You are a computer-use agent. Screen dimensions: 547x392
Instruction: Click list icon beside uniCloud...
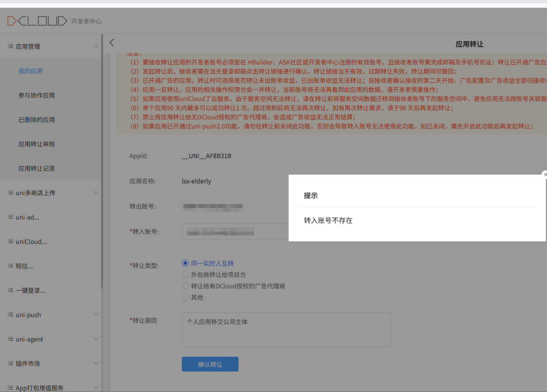(x=10, y=242)
